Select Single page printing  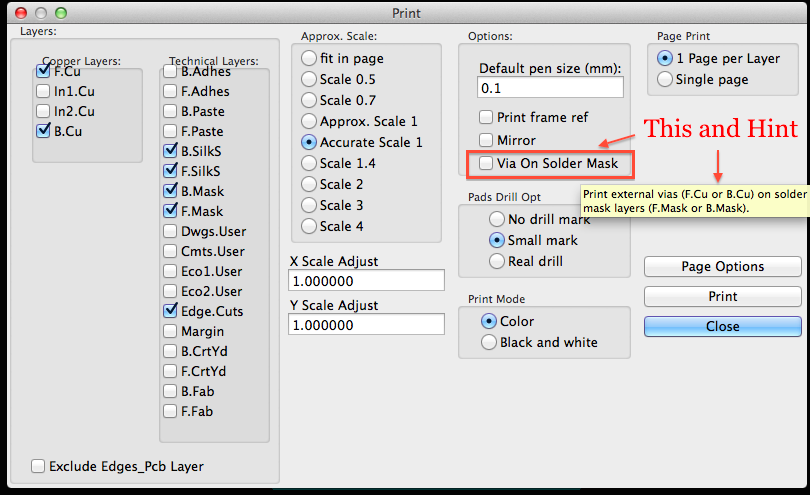point(665,79)
